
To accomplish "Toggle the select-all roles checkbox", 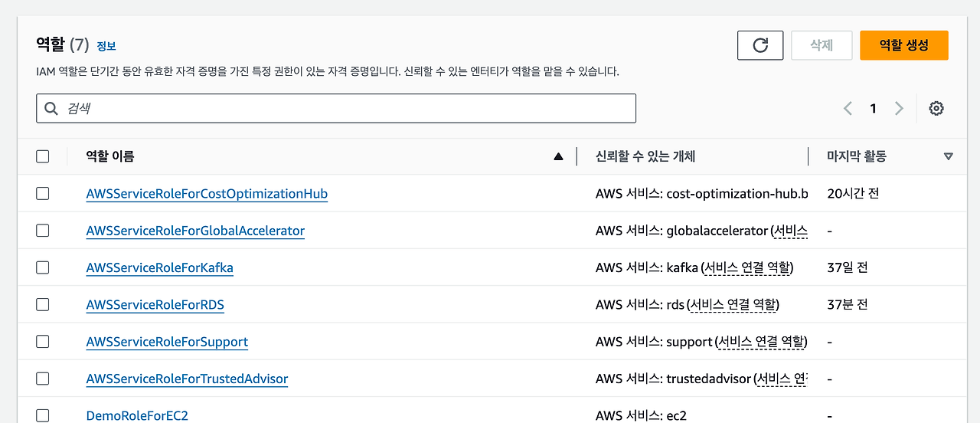I will 43,156.
